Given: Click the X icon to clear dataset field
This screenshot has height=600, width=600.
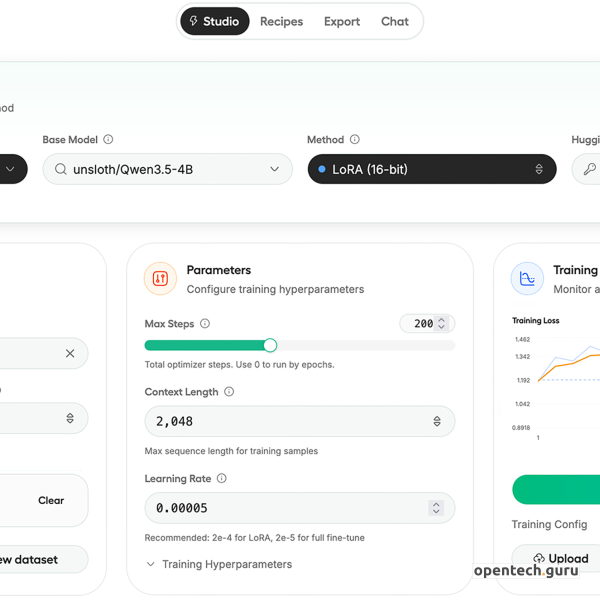Looking at the screenshot, I should pyautogui.click(x=70, y=353).
